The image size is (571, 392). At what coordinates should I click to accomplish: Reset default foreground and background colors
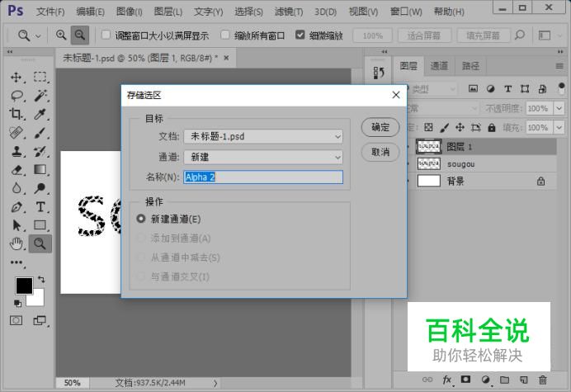[17, 303]
